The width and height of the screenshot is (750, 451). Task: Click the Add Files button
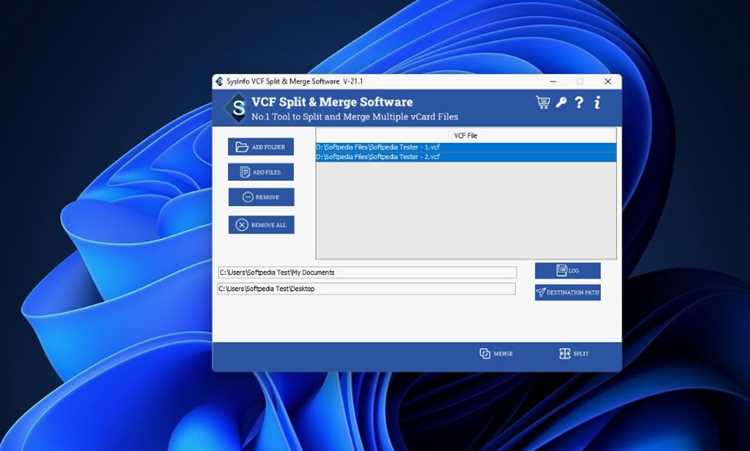pos(261,172)
